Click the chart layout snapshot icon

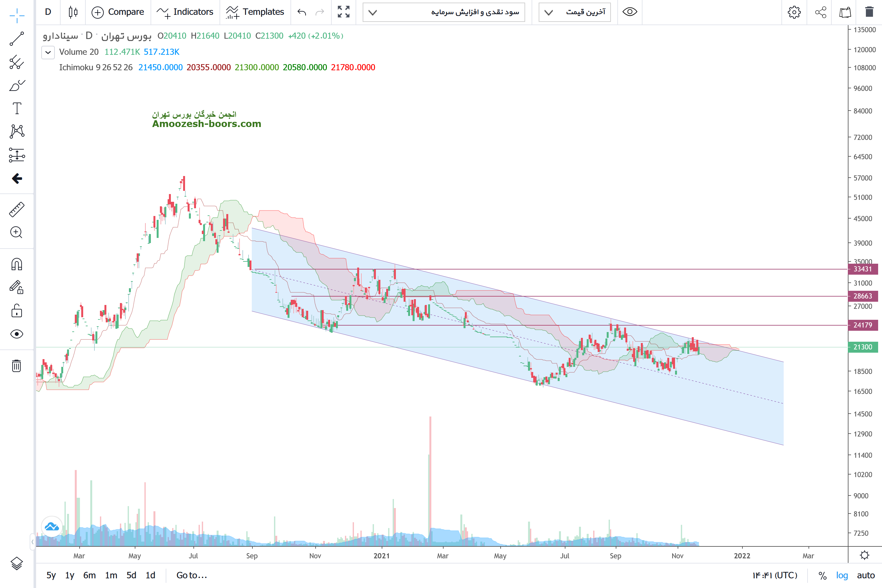[845, 12]
